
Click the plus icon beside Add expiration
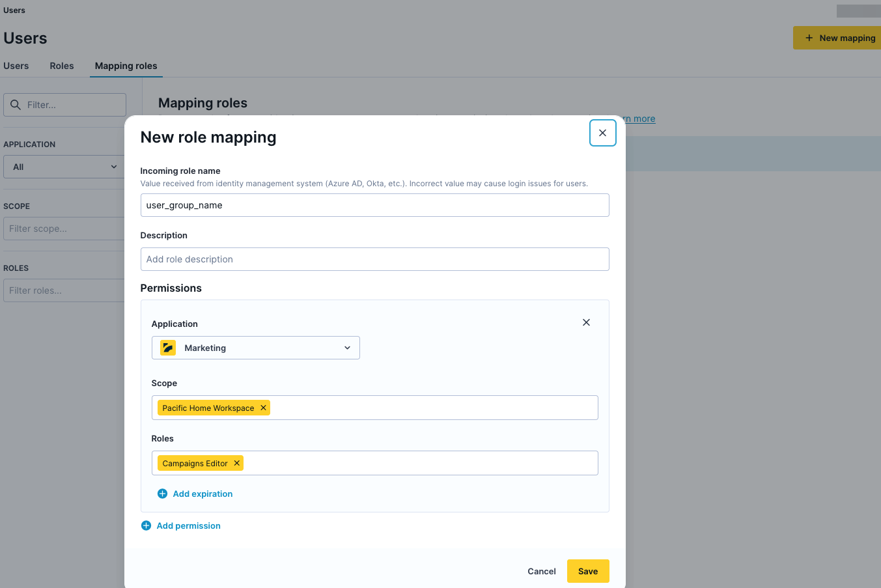pos(163,494)
